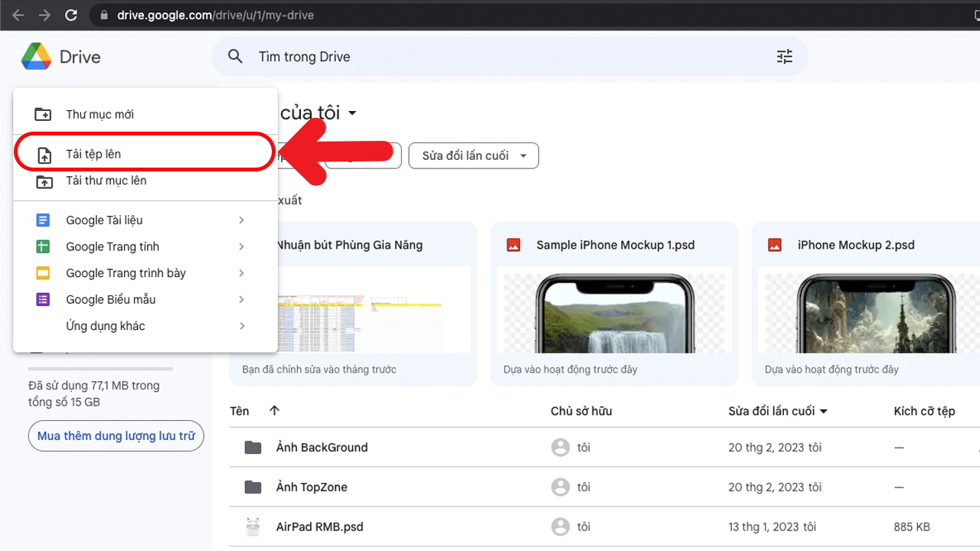The height and width of the screenshot is (551, 980).
Task: Expand Google Tài liệu submenu arrow
Action: pos(241,220)
